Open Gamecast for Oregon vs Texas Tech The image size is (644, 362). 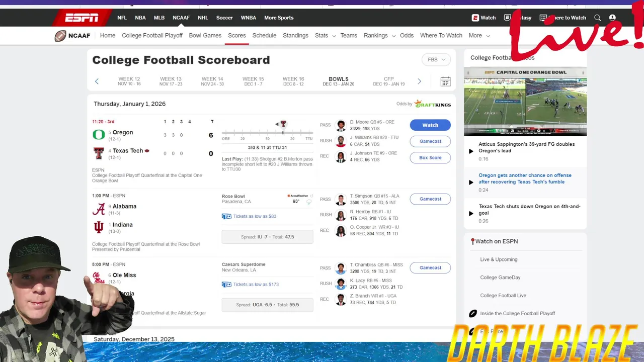pyautogui.click(x=430, y=141)
